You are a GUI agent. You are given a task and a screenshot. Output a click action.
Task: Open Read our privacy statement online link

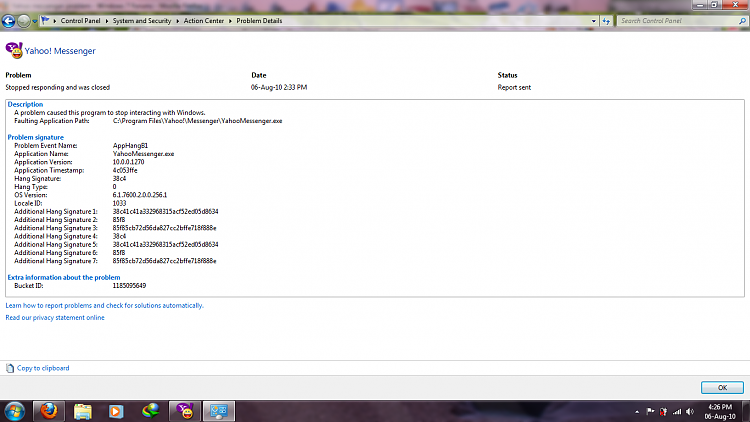(x=55, y=318)
